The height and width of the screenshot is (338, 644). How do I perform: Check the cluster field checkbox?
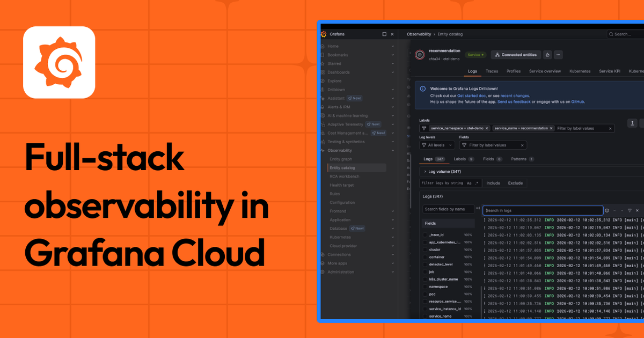425,249
